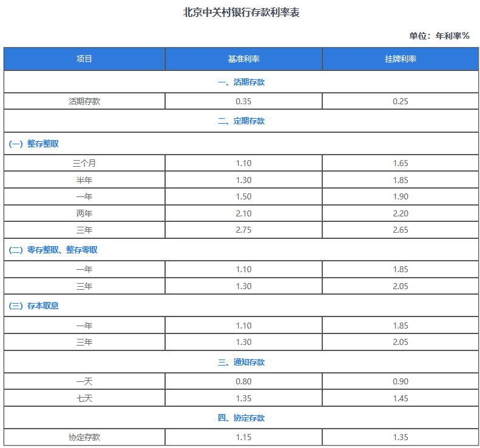The width and height of the screenshot is (480, 448).
Task: Click the 2.10 base rate for 两年
Action: [244, 213]
